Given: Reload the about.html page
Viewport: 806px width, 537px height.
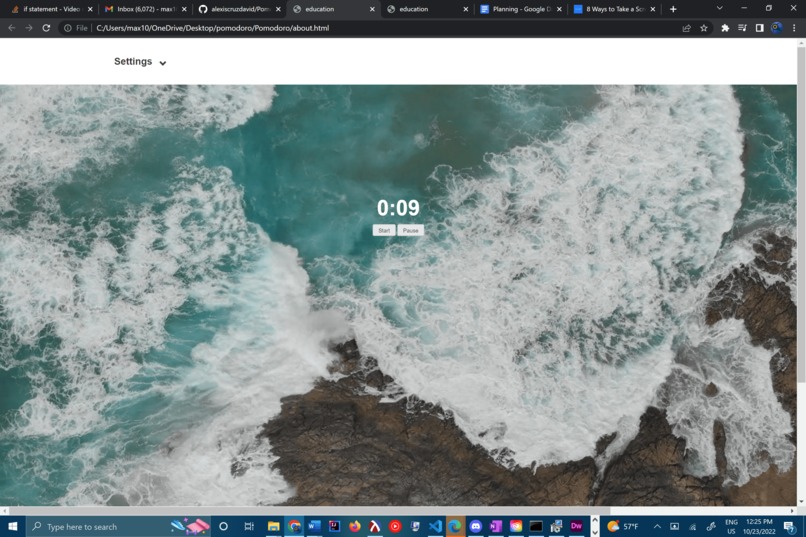Looking at the screenshot, I should coord(46,28).
